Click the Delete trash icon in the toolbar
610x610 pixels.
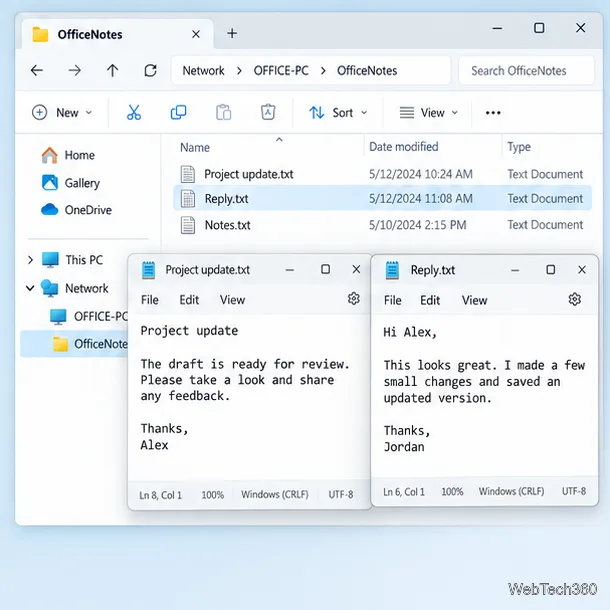point(268,112)
